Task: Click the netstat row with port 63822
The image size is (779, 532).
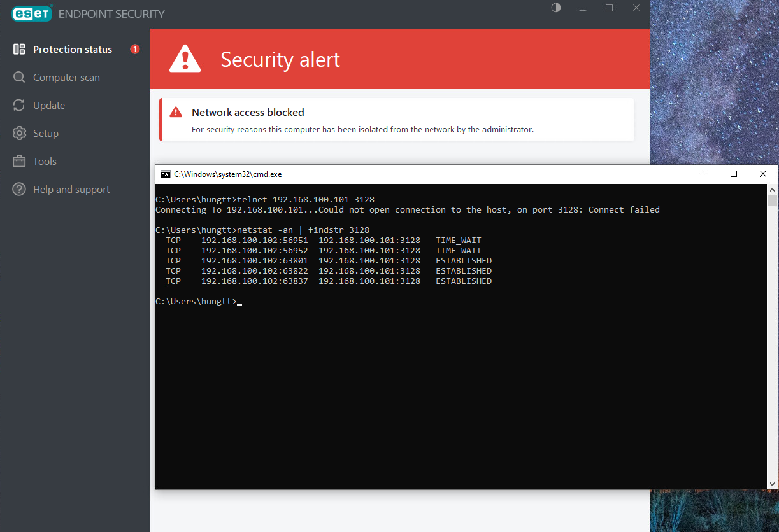Action: pos(329,270)
